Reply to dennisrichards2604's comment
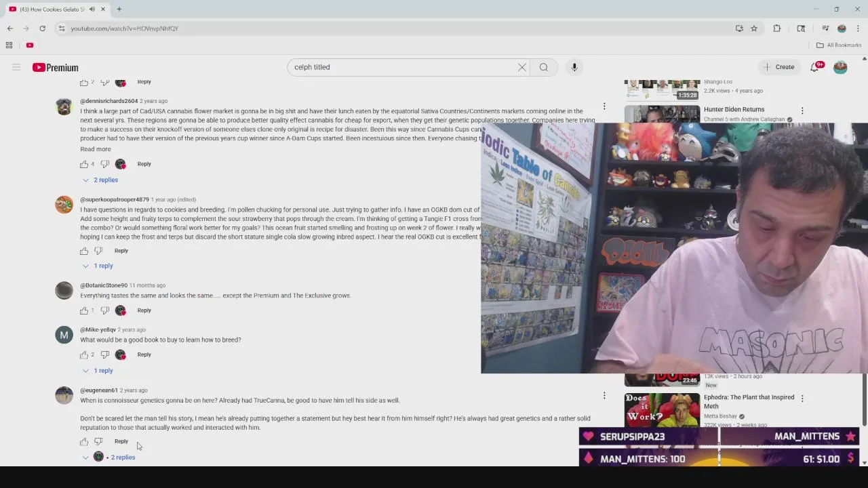This screenshot has width=868, height=488. [x=144, y=164]
